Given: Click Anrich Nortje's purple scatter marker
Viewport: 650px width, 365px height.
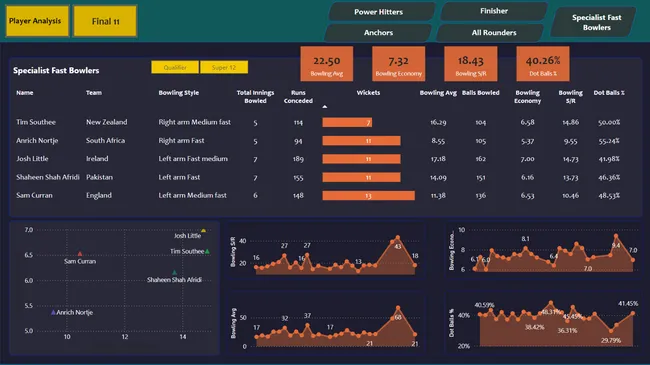Looking at the screenshot, I should pyautogui.click(x=53, y=312).
